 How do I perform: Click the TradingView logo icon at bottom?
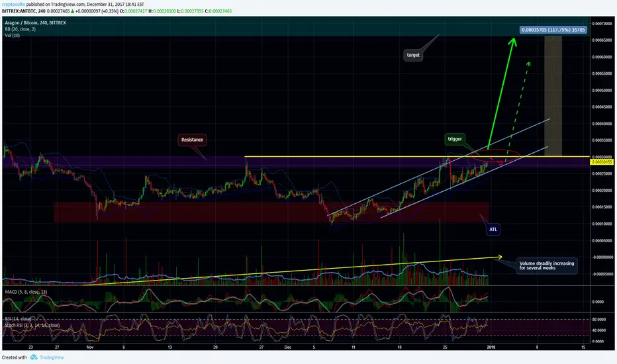pos(34,357)
